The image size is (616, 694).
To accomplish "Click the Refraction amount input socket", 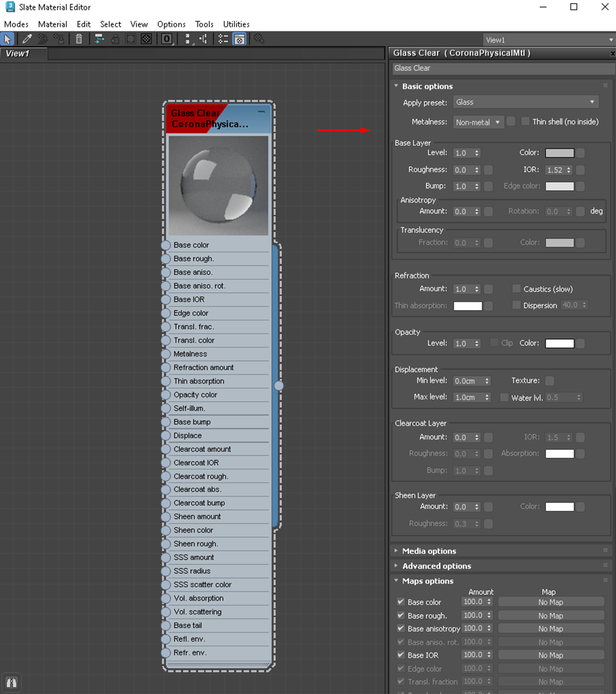I will (x=166, y=368).
